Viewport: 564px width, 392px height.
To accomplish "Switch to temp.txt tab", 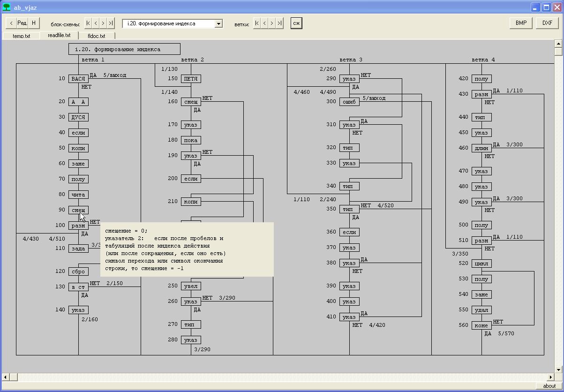I will point(21,36).
